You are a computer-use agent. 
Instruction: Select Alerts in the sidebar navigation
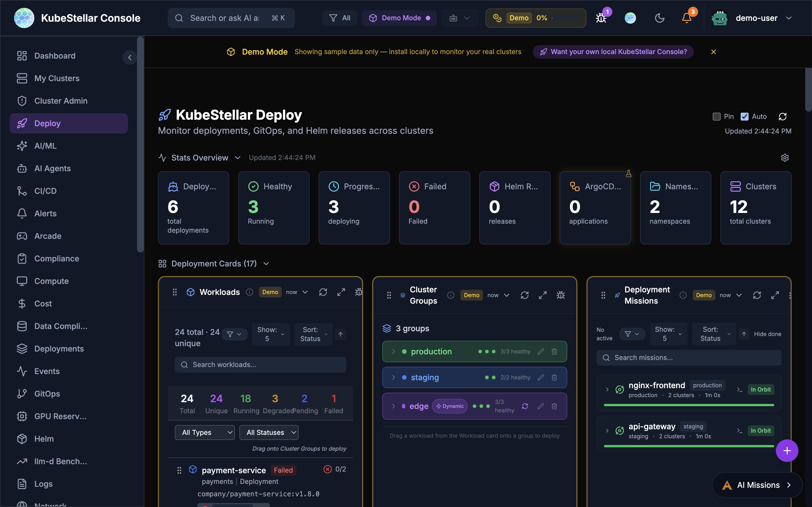[x=45, y=213]
